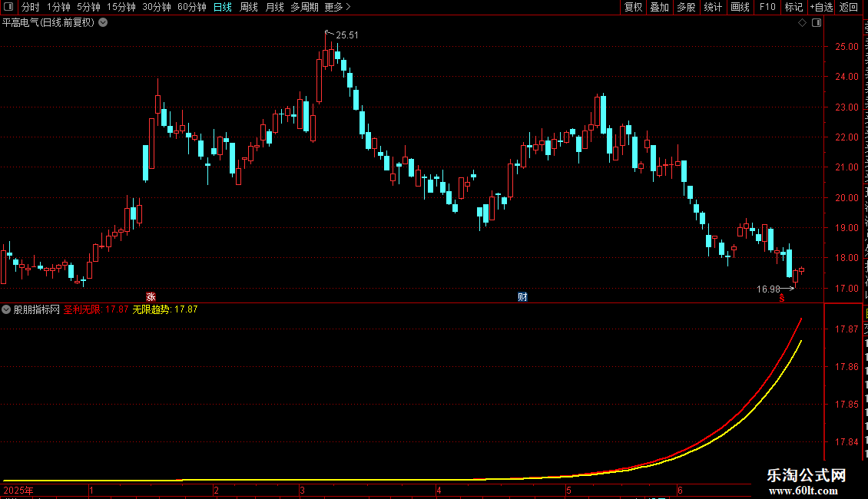This screenshot has width=868, height=499.
Task: Click the 16.98 low price label
Action: [768, 289]
